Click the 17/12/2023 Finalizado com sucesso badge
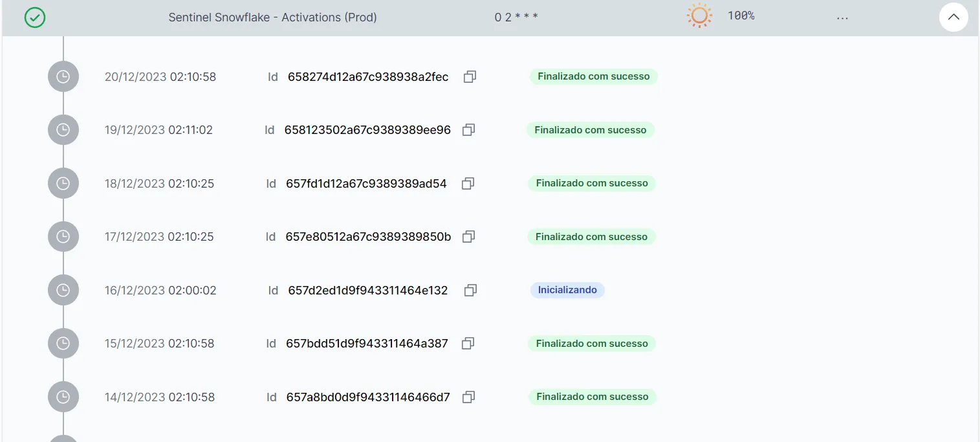The width and height of the screenshot is (980, 442). coord(592,237)
